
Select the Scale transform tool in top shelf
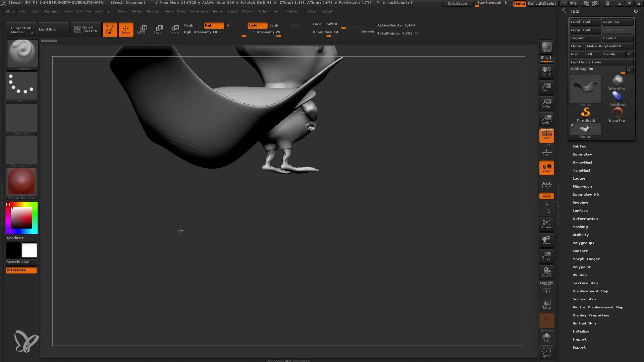(x=158, y=29)
